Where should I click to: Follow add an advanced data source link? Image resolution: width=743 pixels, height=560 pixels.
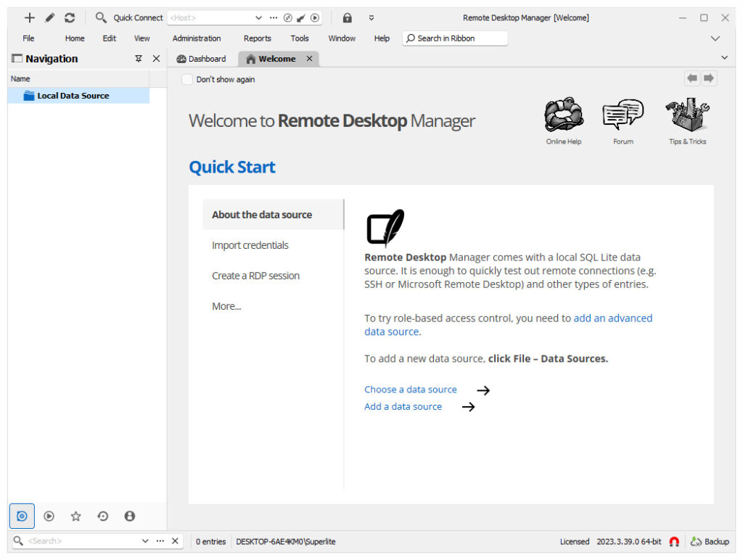tap(612, 318)
